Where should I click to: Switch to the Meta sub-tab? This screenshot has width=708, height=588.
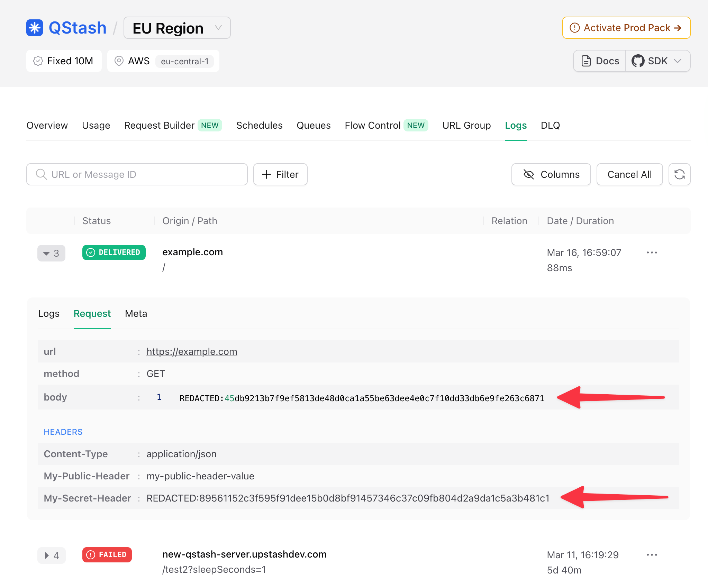click(136, 313)
